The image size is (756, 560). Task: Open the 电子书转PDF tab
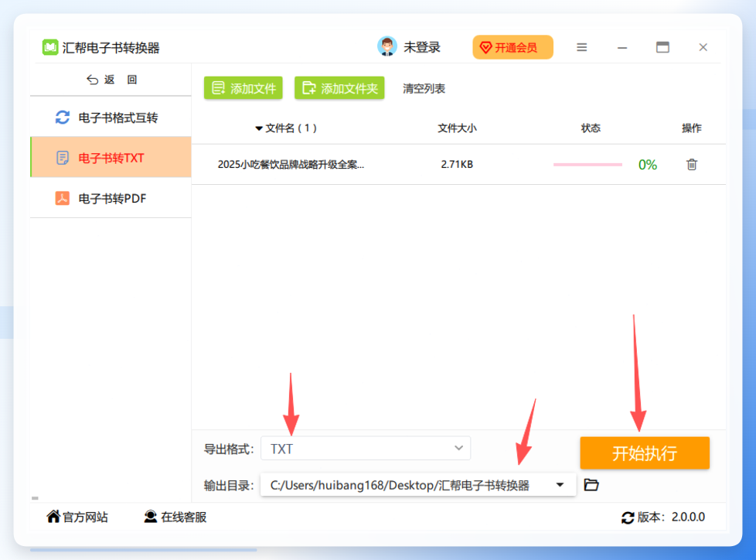[x=111, y=198]
